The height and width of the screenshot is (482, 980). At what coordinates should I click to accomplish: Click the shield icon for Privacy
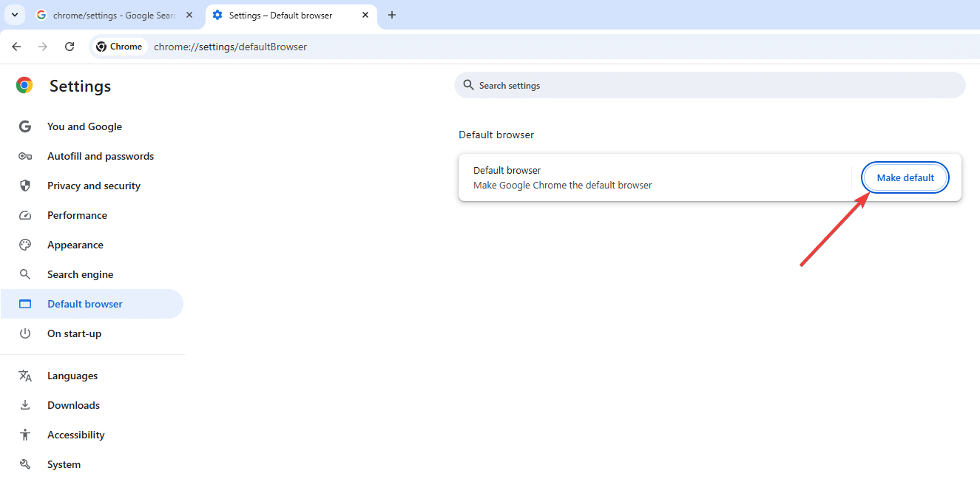[x=25, y=186]
